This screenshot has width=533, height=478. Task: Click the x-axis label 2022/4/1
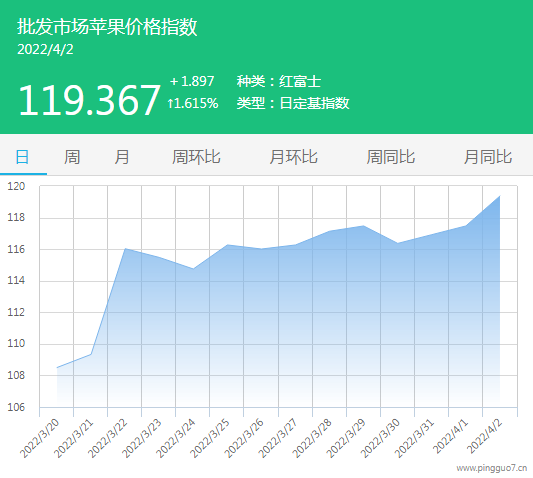(x=450, y=437)
